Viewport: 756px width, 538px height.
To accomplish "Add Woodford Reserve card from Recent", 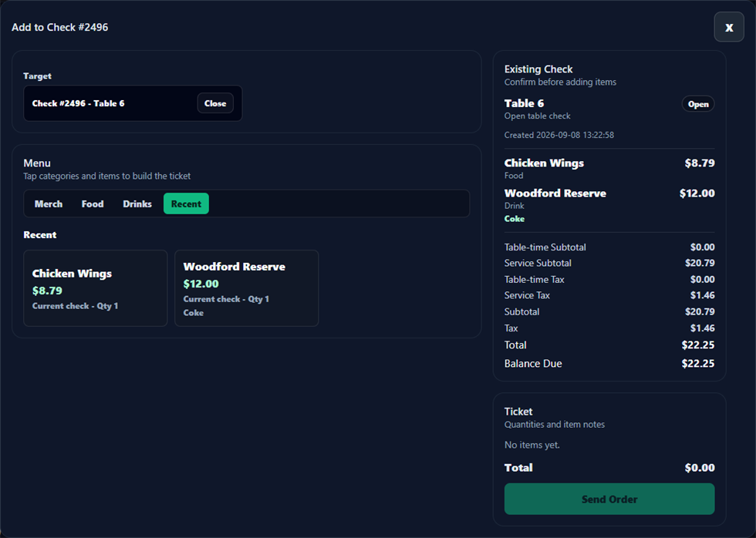I will pos(246,288).
